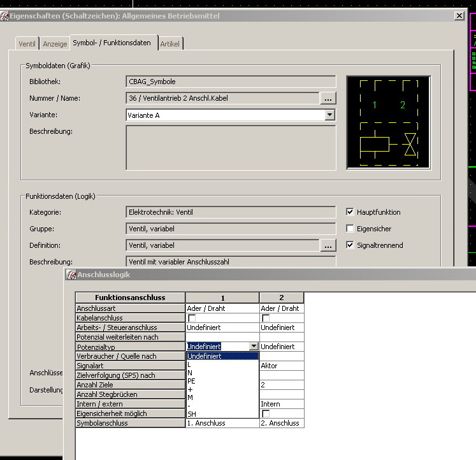Image resolution: width=476 pixels, height=460 pixels.
Task: Toggle Kabelanschluss checkbox in column 2
Action: 266,318
